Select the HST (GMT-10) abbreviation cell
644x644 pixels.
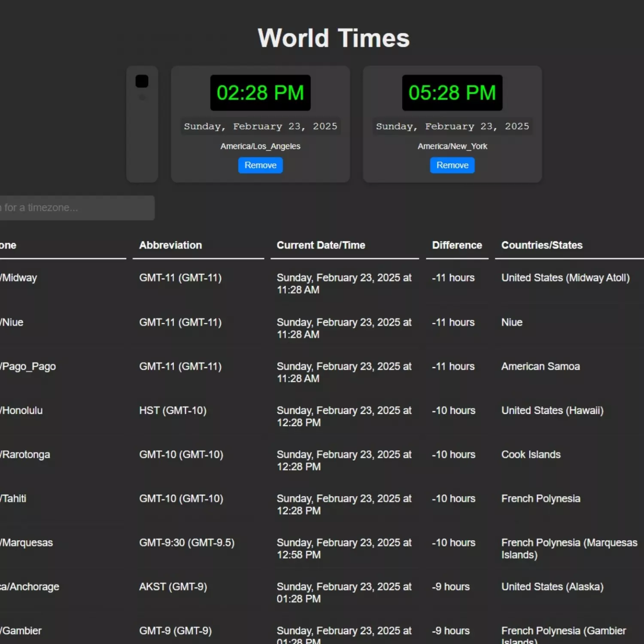173,410
